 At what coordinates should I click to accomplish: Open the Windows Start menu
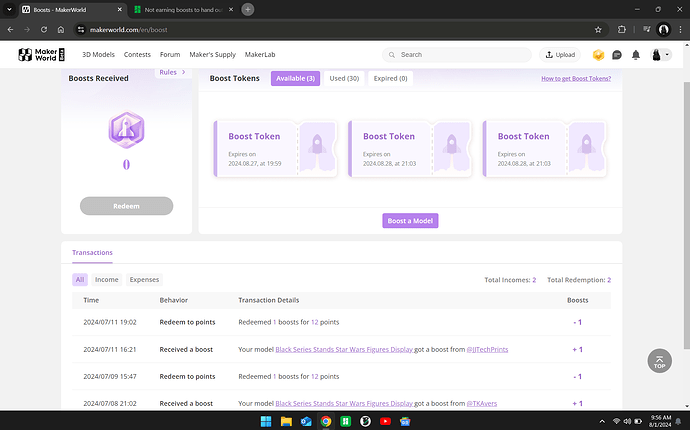click(266, 421)
